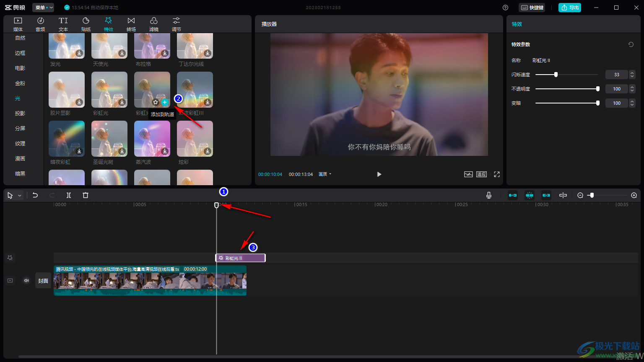Open the 文本 text tab
Screen dimensions: 644x362
[63, 24]
